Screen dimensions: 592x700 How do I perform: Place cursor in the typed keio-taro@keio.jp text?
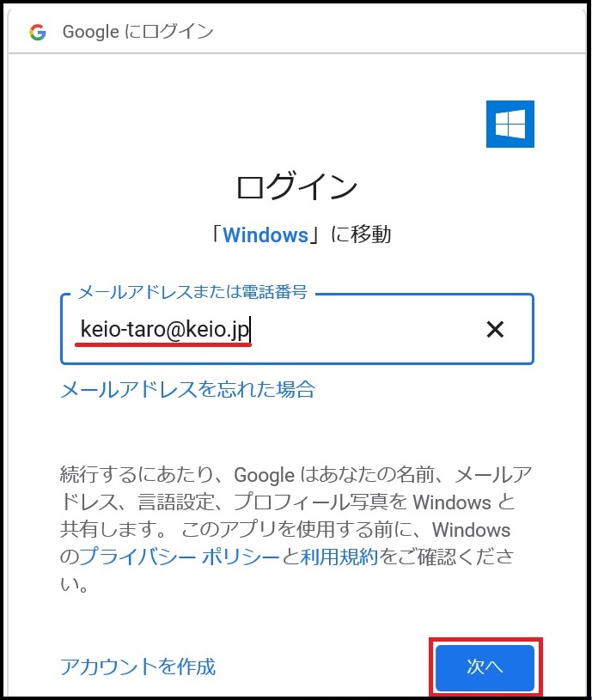point(164,330)
